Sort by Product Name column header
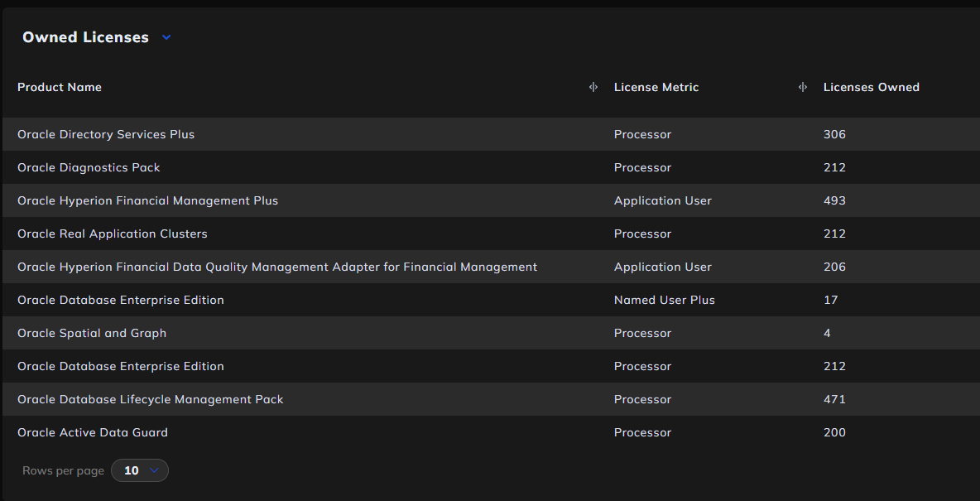Screen dimensions: 980x501 [x=60, y=88]
